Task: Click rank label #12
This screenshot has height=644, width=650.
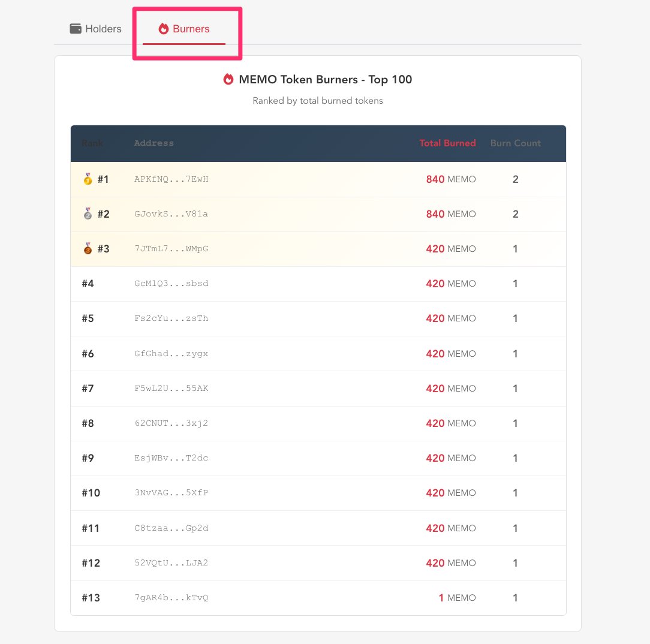Action: (x=91, y=563)
